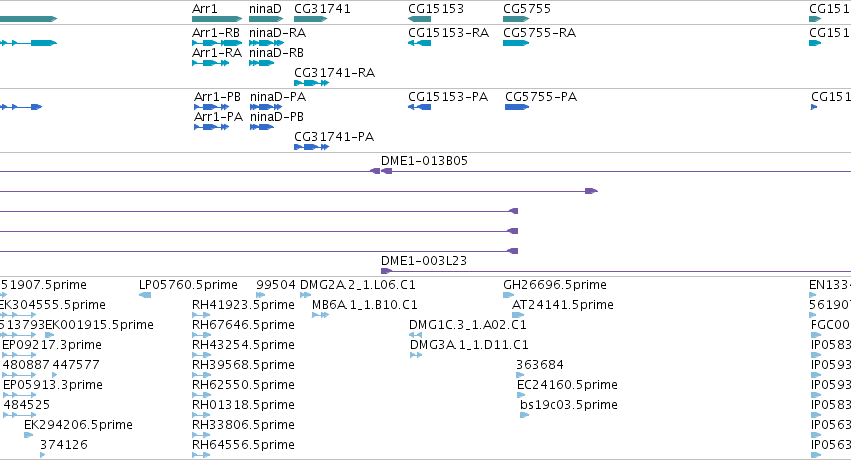Click EK001915.5prime EST arrow
851x460 pixels.
point(49,335)
